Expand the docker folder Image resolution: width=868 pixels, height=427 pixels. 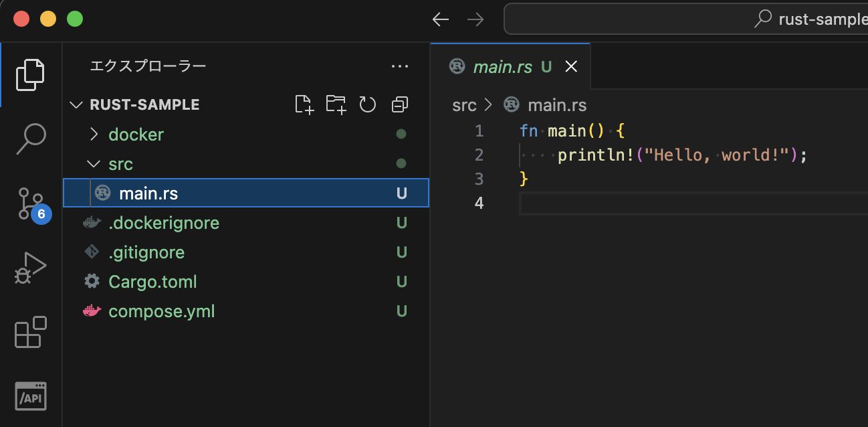pyautogui.click(x=136, y=135)
